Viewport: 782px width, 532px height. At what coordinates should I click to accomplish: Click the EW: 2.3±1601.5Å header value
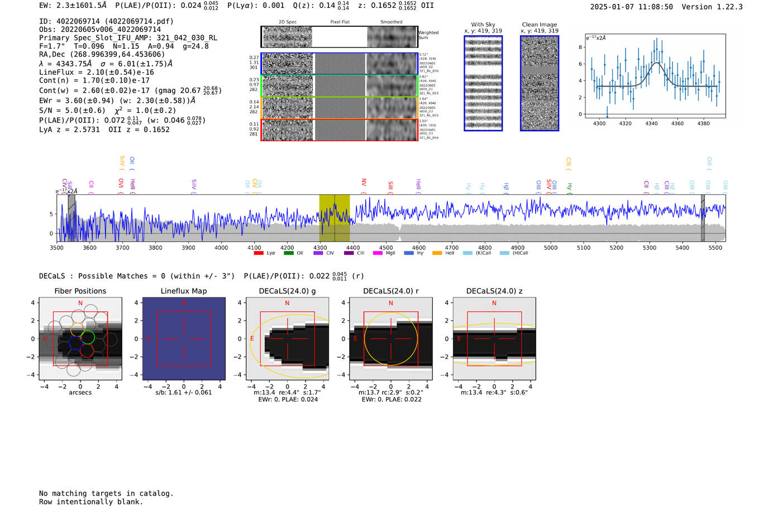(73, 6)
